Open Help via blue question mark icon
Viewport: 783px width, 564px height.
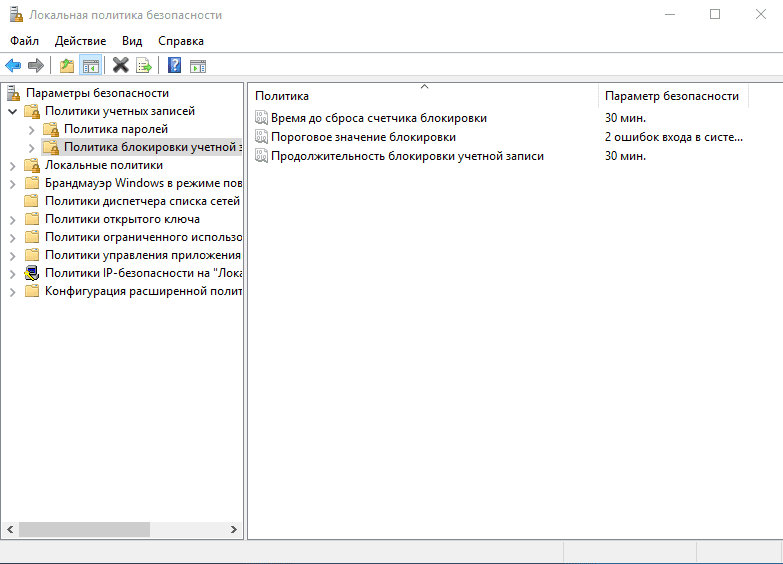click(x=174, y=66)
